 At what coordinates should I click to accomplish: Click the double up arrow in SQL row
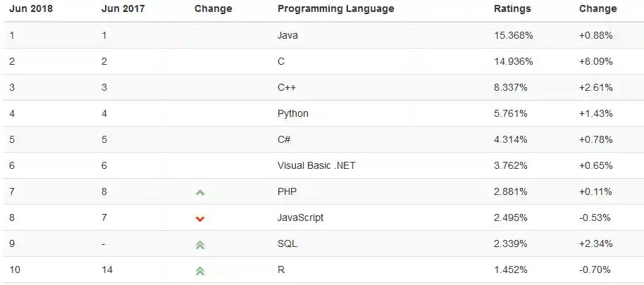coord(200,245)
